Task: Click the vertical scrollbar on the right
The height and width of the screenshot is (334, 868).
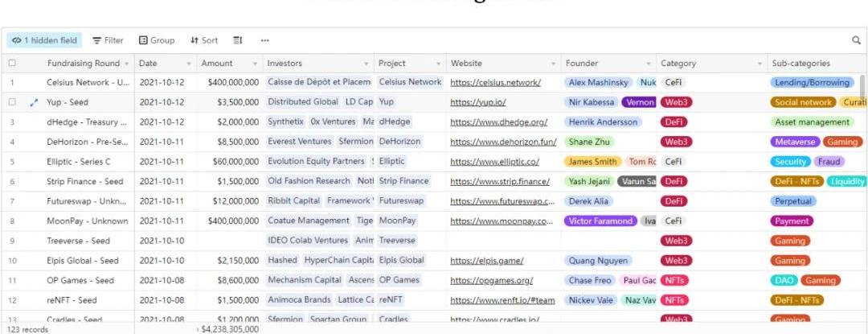Action: pos(863,89)
